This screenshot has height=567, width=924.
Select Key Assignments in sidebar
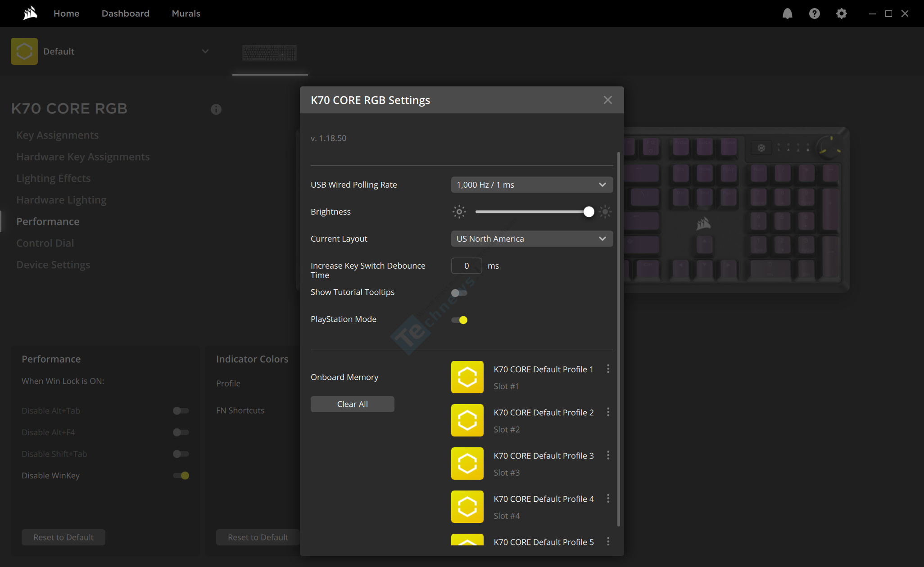point(58,135)
